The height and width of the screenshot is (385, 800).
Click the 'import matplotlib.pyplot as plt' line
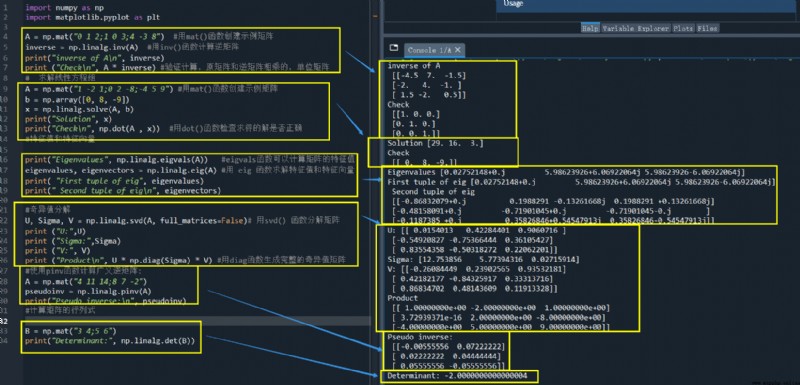tap(92, 17)
